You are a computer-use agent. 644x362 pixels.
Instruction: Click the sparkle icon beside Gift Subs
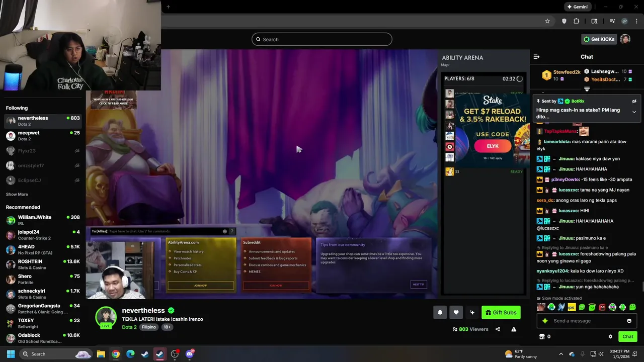point(472,312)
